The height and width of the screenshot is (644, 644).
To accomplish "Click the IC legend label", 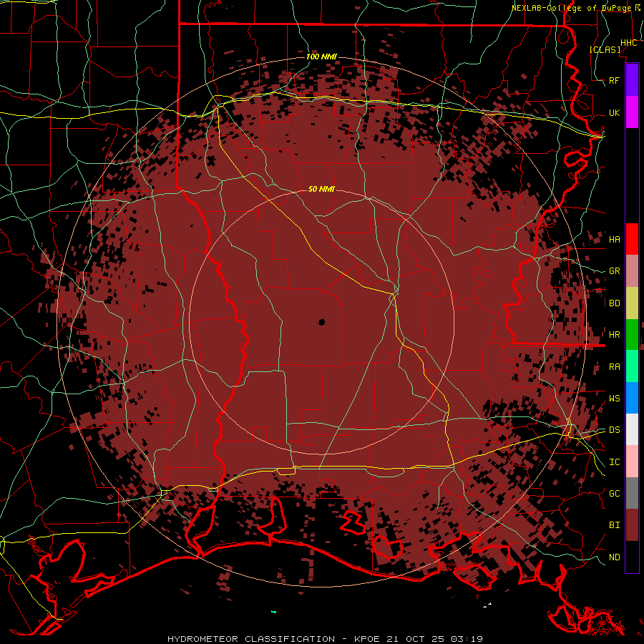I will [615, 462].
